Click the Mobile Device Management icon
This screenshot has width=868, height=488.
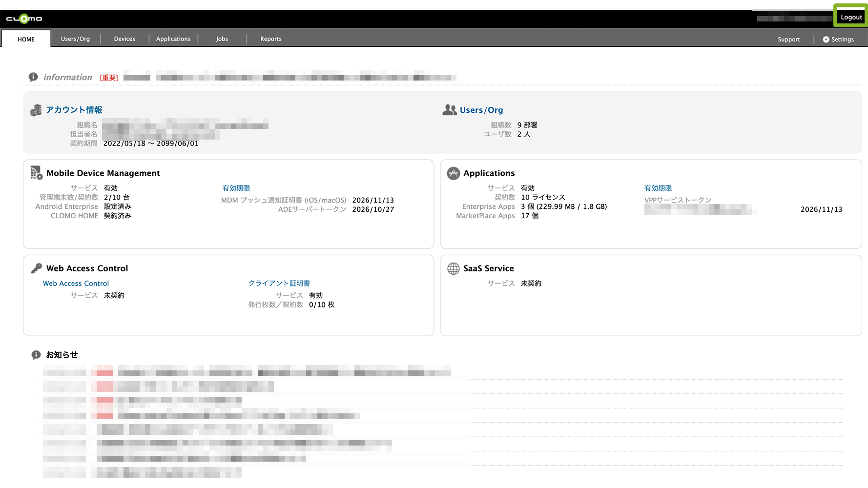[37, 173]
